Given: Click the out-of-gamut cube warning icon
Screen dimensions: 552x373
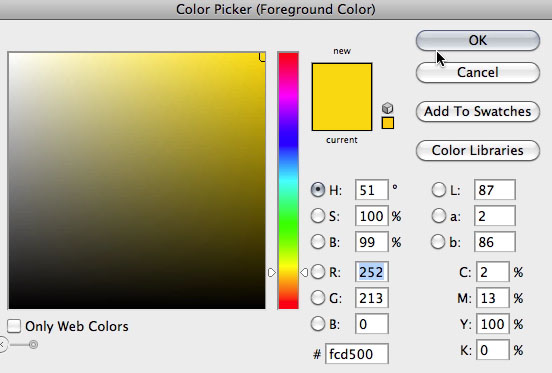Looking at the screenshot, I should (387, 108).
